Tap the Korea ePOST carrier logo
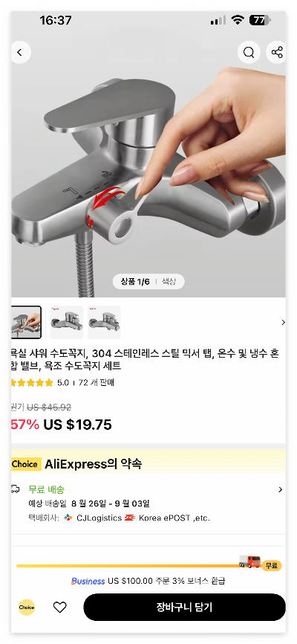 (x=131, y=518)
